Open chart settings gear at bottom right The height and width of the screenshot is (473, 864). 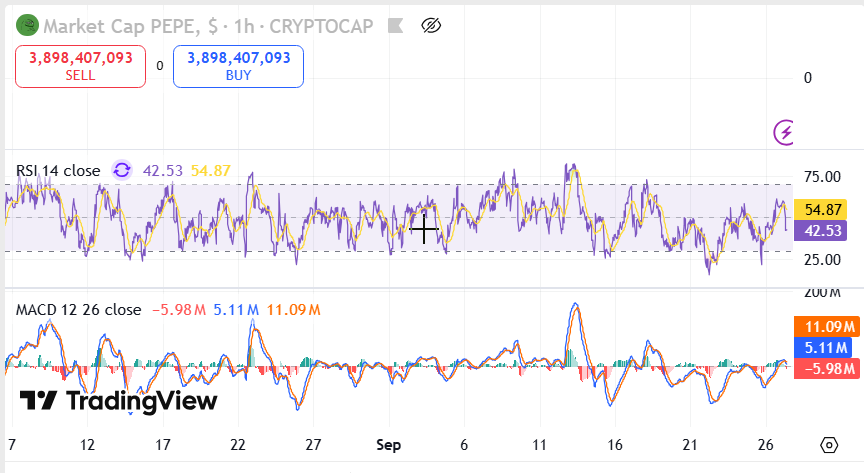828,445
